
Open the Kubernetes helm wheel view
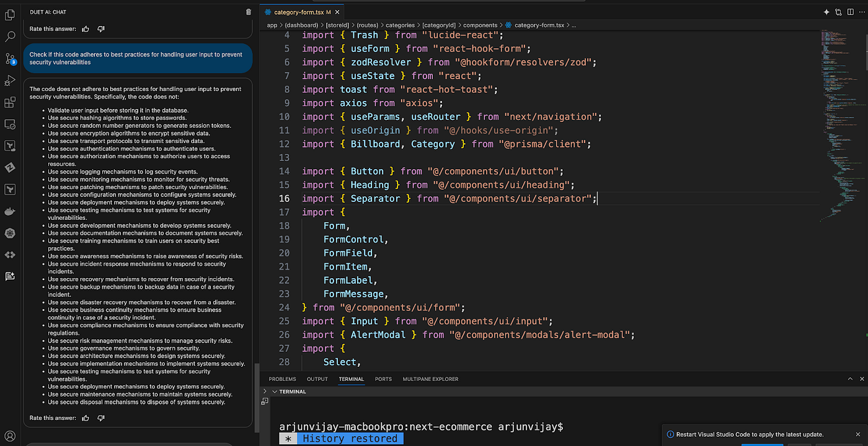(10, 233)
